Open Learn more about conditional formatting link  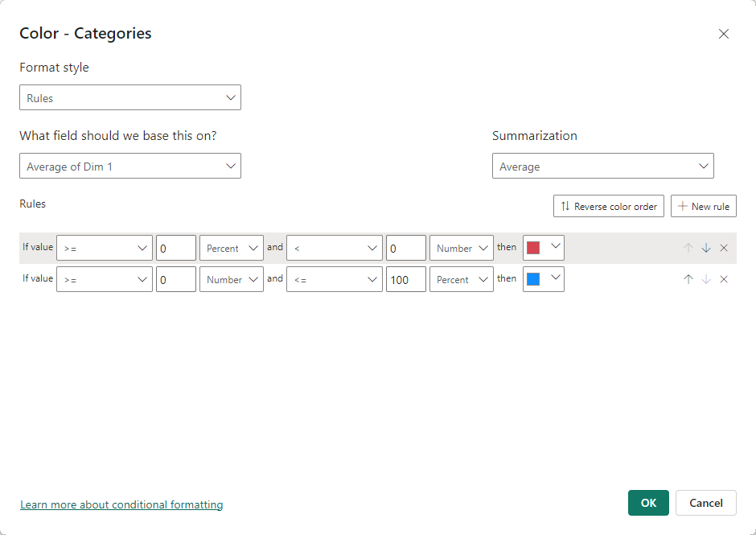pyautogui.click(x=121, y=504)
